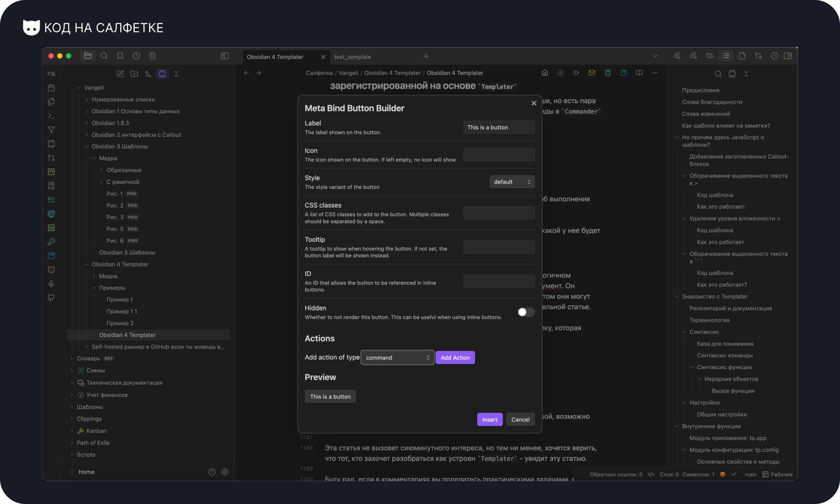Click the envelope icon in note header
840x504 pixels.
coord(592,73)
